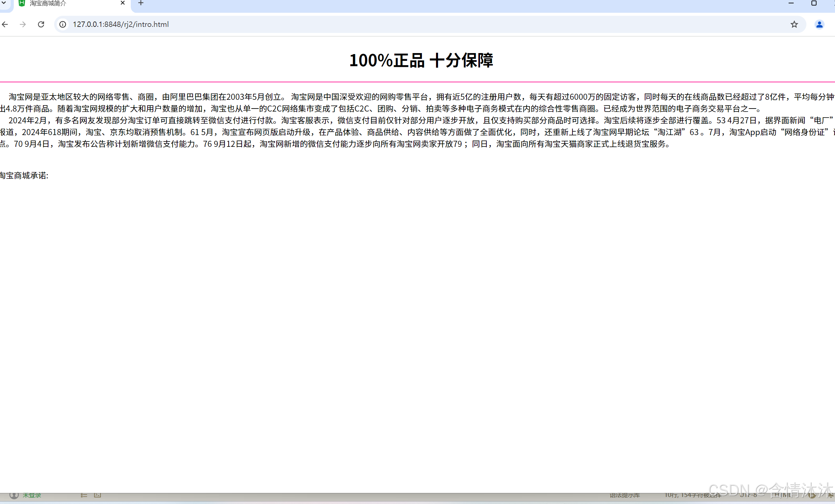
Task: Click the user avatar in status bar
Action: pyautogui.click(x=14, y=495)
